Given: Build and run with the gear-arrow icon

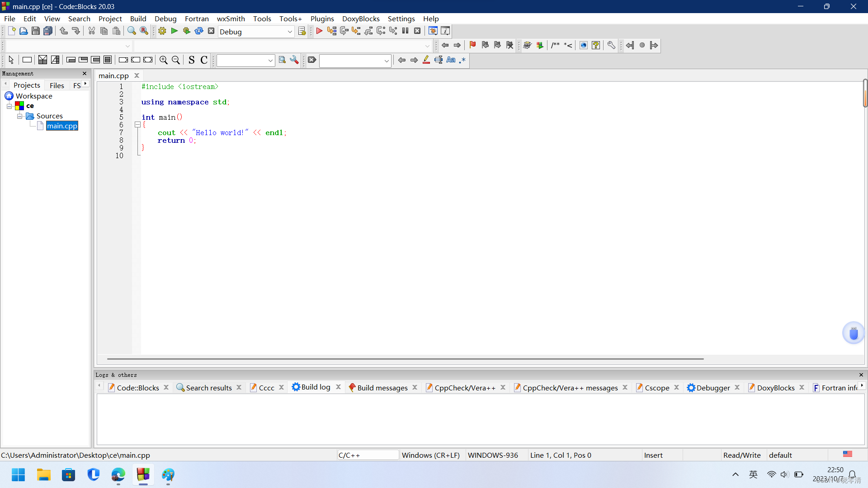Looking at the screenshot, I should (x=187, y=31).
